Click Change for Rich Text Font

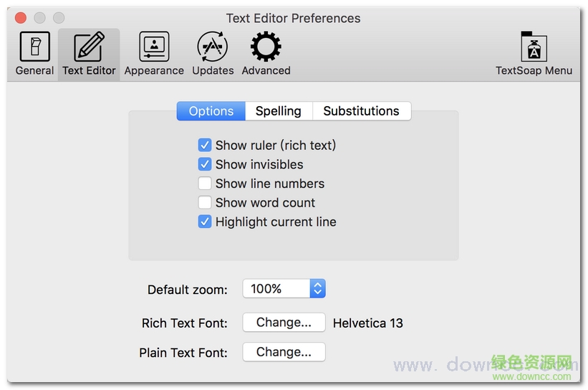[x=284, y=323]
